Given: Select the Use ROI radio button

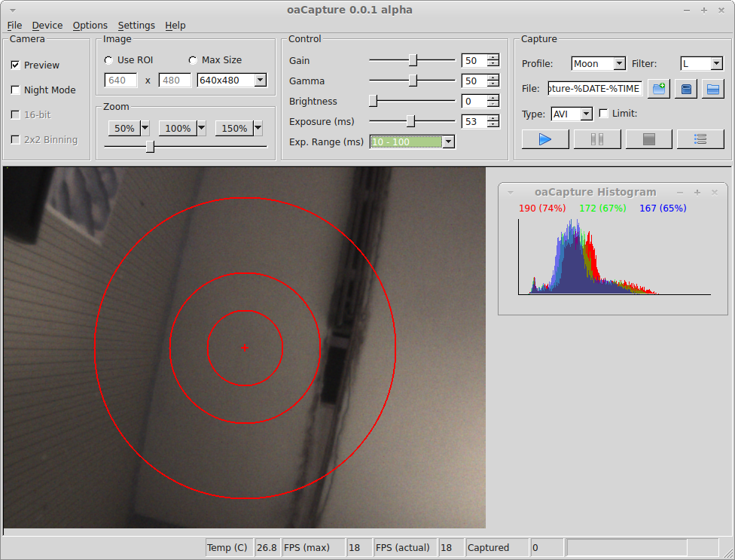Looking at the screenshot, I should (108, 60).
